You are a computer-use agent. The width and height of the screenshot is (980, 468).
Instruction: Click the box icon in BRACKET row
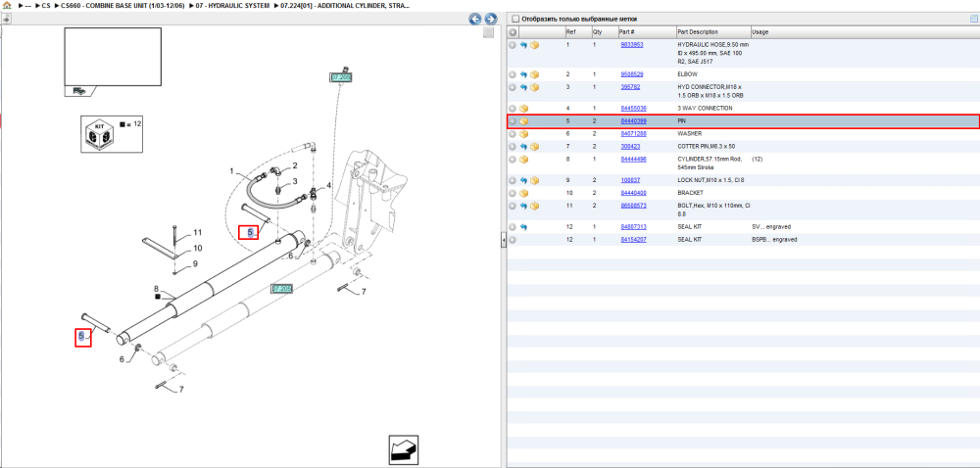click(x=523, y=193)
